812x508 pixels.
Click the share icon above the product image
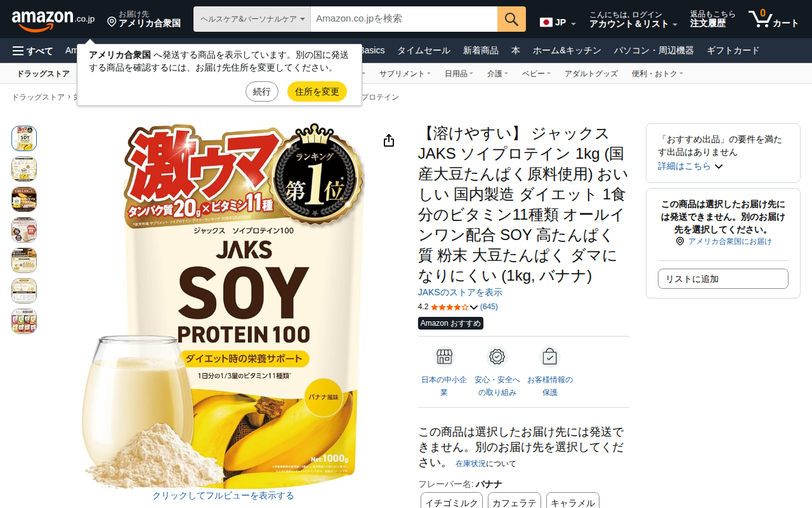point(389,140)
